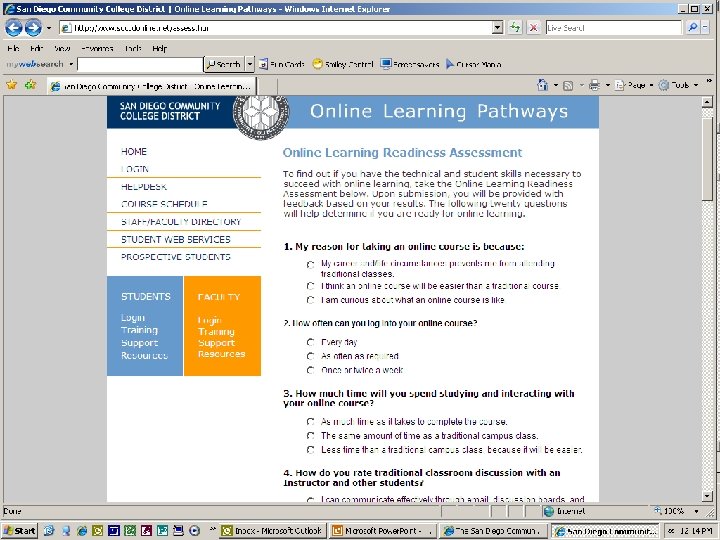Screen dimensions: 720x540
Task: Select 'same amount of time as traditional' option
Action: pyautogui.click(x=311, y=436)
